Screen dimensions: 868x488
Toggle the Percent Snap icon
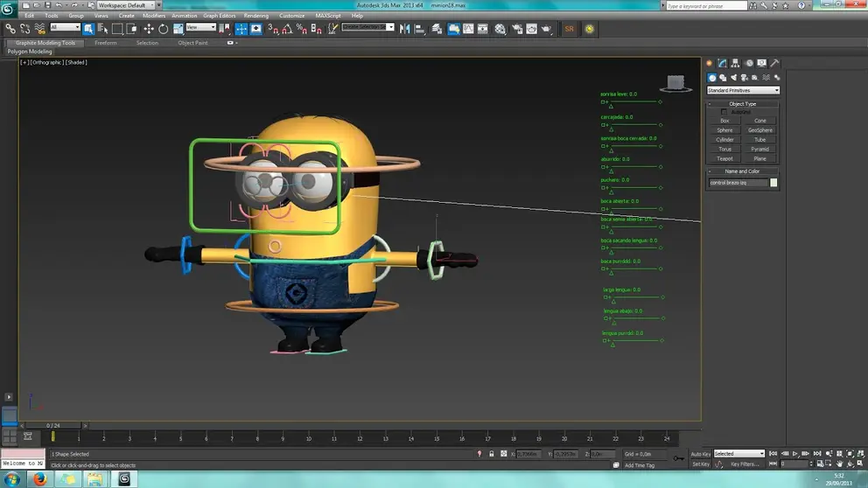click(x=302, y=28)
